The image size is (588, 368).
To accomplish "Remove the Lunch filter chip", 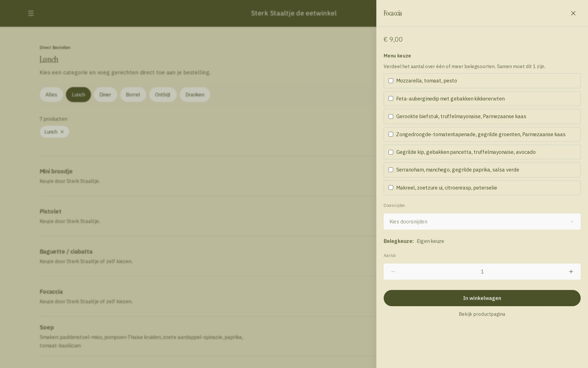I will (x=62, y=132).
